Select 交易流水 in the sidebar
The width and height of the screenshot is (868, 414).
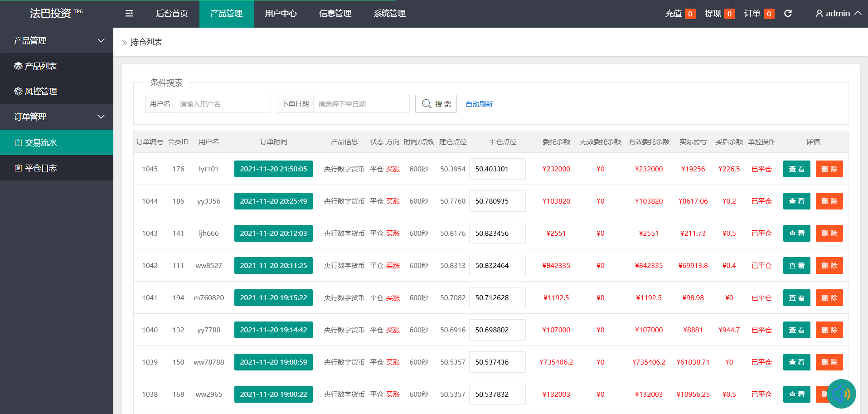[x=41, y=143]
